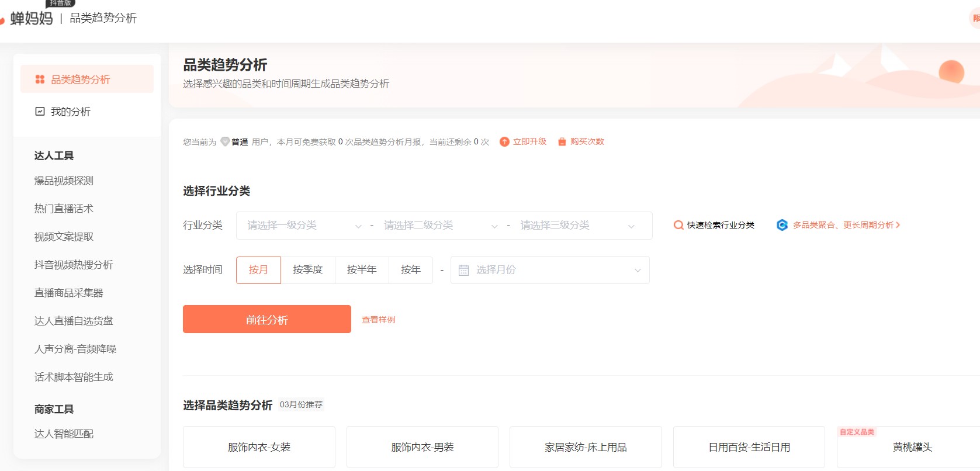Open 直播商品采集器 tool
The height and width of the screenshot is (471, 980).
tap(69, 293)
